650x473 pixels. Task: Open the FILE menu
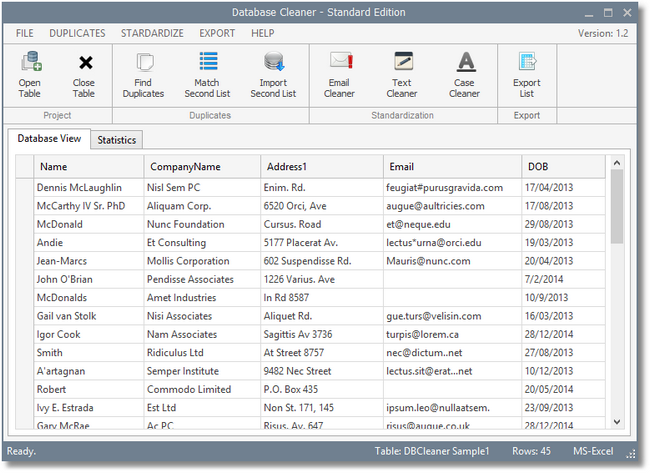(x=25, y=33)
